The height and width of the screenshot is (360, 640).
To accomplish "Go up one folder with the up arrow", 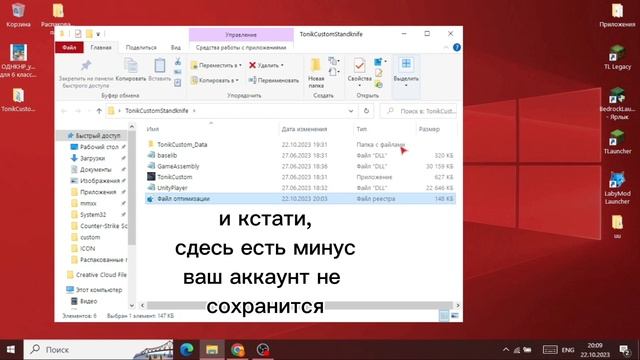I will tap(99, 111).
